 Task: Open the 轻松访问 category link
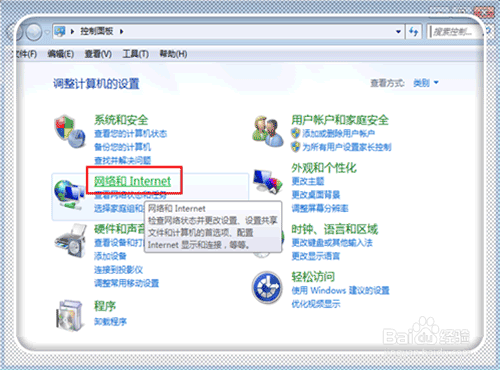point(313,276)
